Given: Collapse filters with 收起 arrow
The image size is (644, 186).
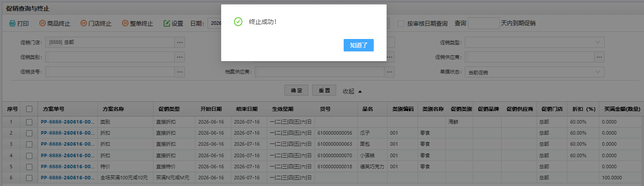Looking at the screenshot, I should 360,91.
